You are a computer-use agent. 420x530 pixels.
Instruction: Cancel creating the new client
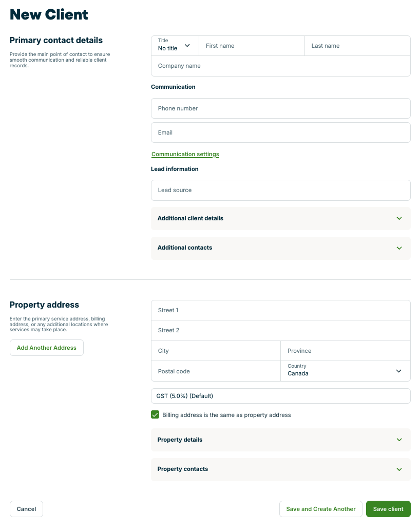point(26,509)
